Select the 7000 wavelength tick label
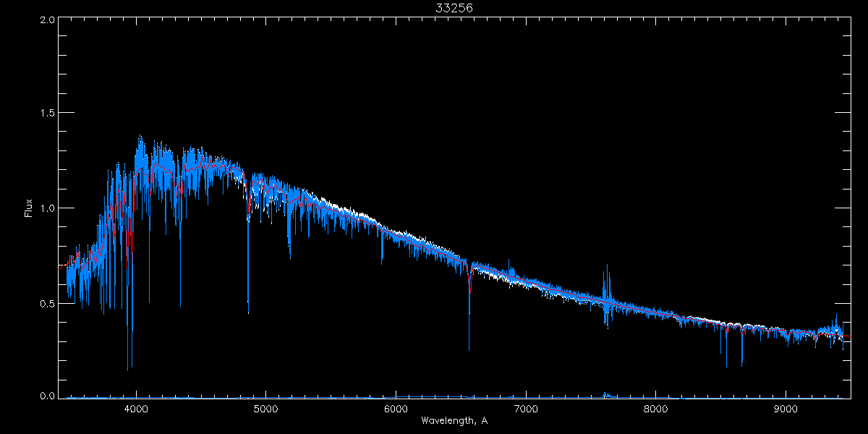868x434 pixels. pyautogui.click(x=526, y=408)
